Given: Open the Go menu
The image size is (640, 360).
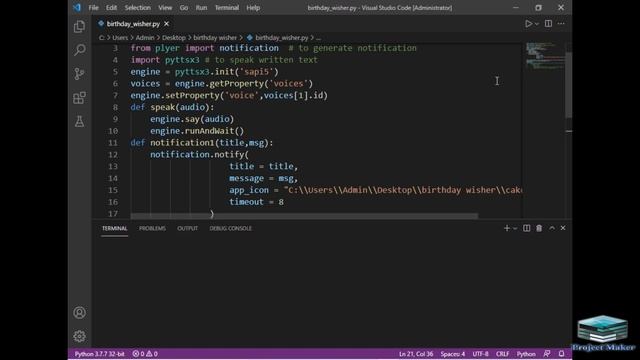Looking at the screenshot, I should click(x=184, y=8).
